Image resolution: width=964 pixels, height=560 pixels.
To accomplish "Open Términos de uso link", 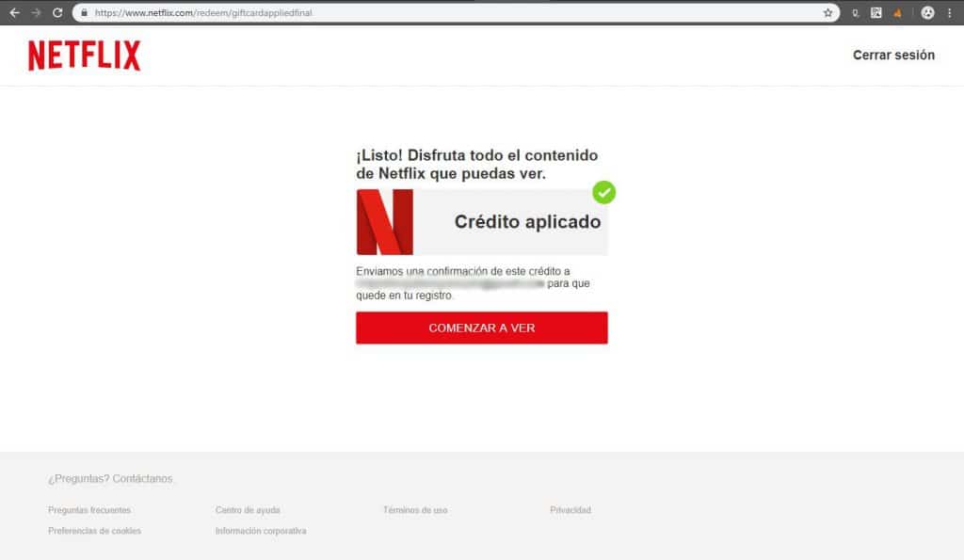I will [415, 509].
